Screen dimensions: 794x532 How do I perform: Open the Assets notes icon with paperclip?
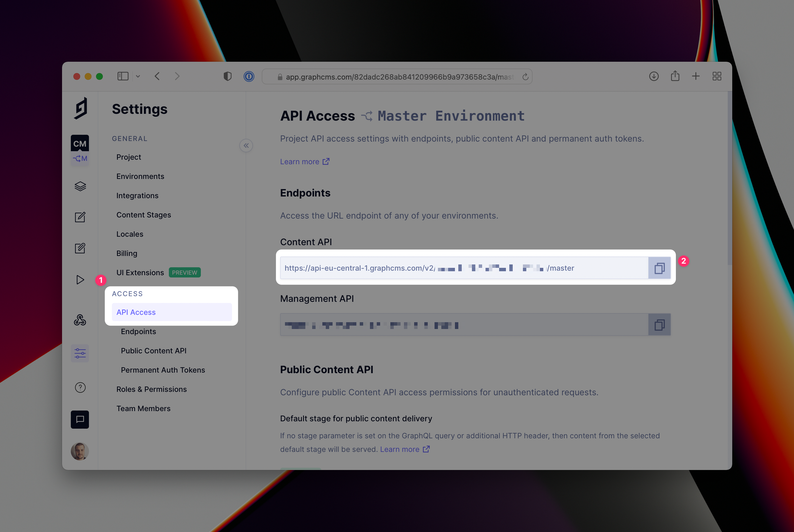tap(80, 248)
